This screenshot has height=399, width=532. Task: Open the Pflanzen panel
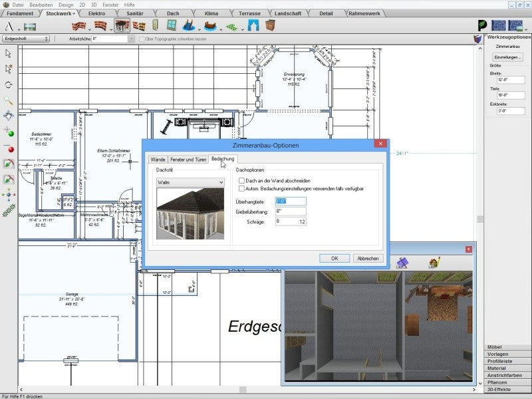point(508,382)
